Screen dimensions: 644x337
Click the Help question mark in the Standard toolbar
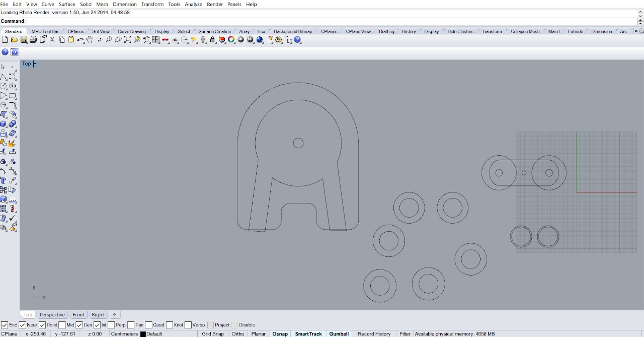[297, 40]
